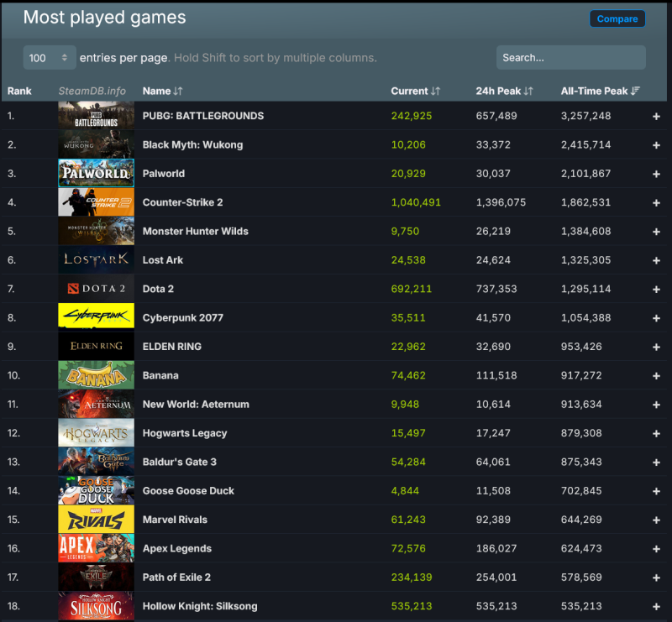
Task: Open the Dota 2 game link
Action: [158, 289]
